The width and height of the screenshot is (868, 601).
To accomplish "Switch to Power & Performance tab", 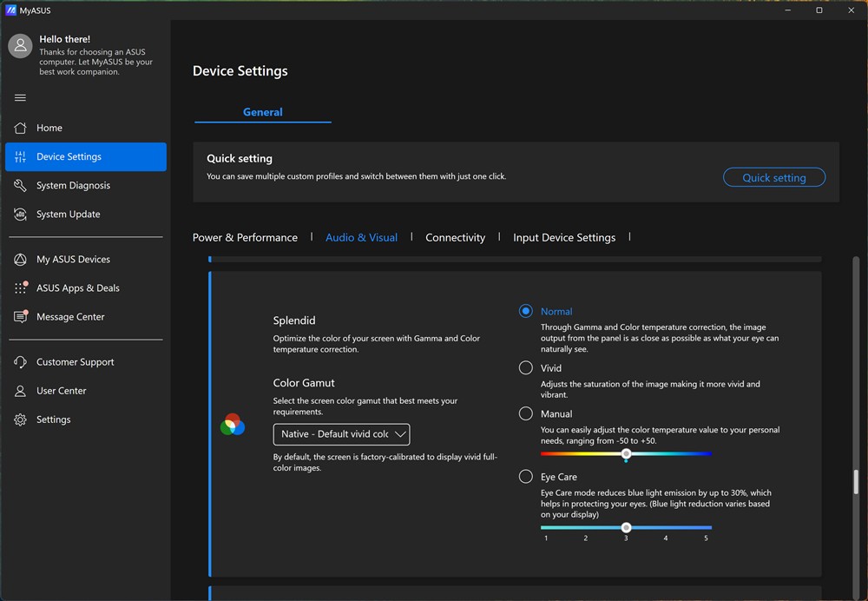I will click(245, 237).
